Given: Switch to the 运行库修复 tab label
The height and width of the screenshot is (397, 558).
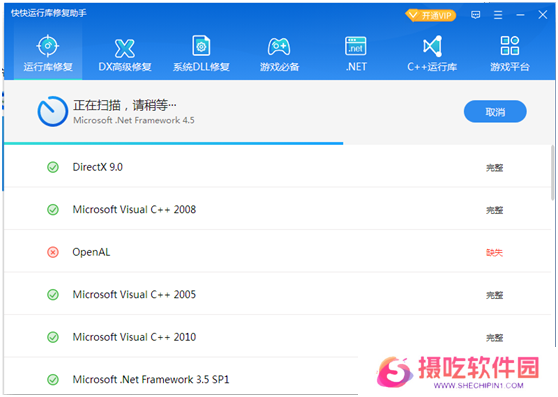Looking at the screenshot, I should click(x=48, y=67).
